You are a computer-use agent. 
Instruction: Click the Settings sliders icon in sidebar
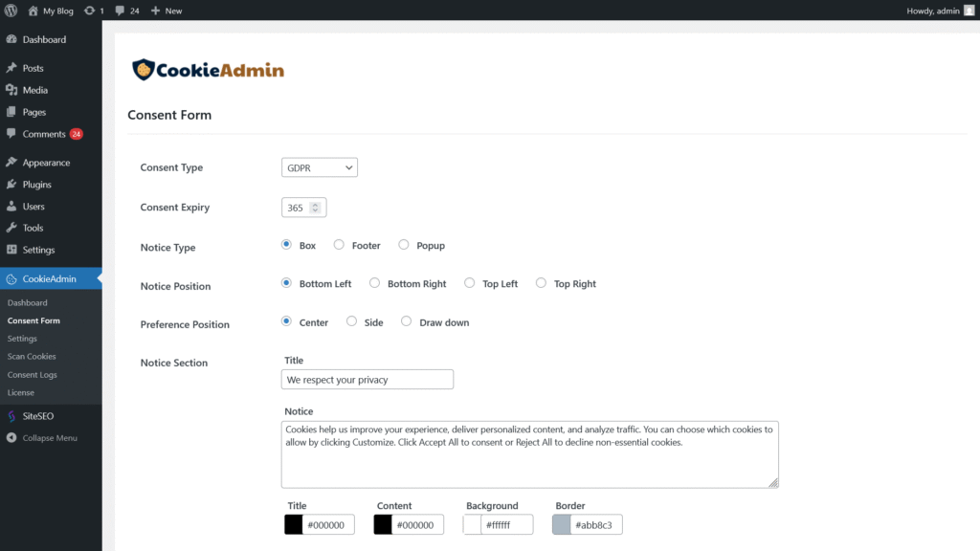tap(11, 250)
